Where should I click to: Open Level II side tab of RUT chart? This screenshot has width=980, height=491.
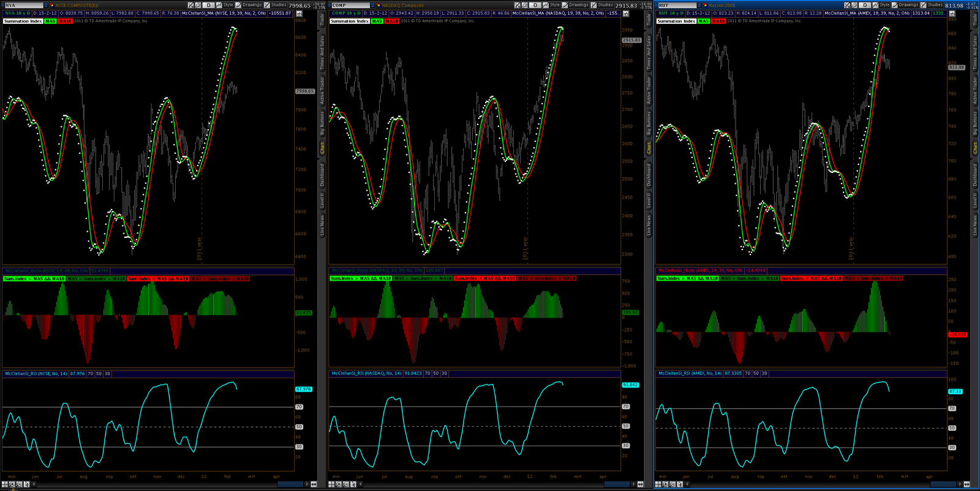(975, 200)
